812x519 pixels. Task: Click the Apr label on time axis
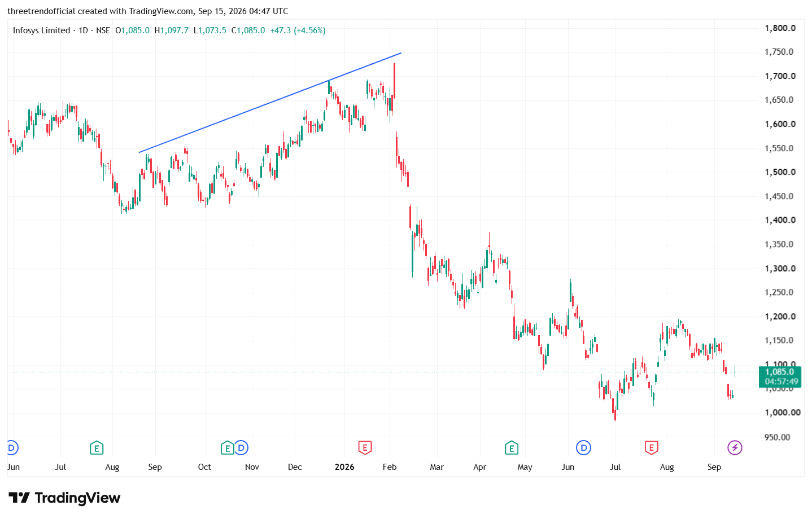point(479,468)
